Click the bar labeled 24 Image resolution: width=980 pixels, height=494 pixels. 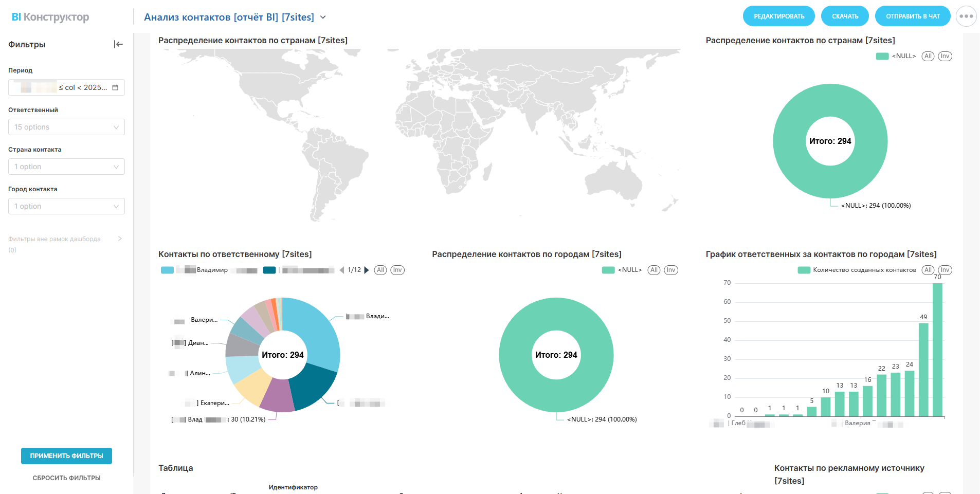(x=910, y=393)
